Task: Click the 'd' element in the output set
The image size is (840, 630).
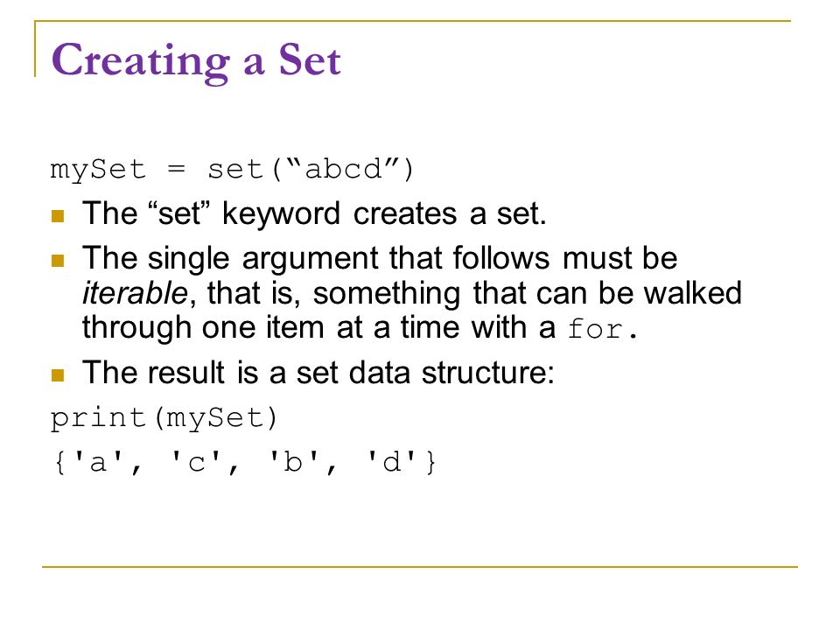Action: [391, 461]
